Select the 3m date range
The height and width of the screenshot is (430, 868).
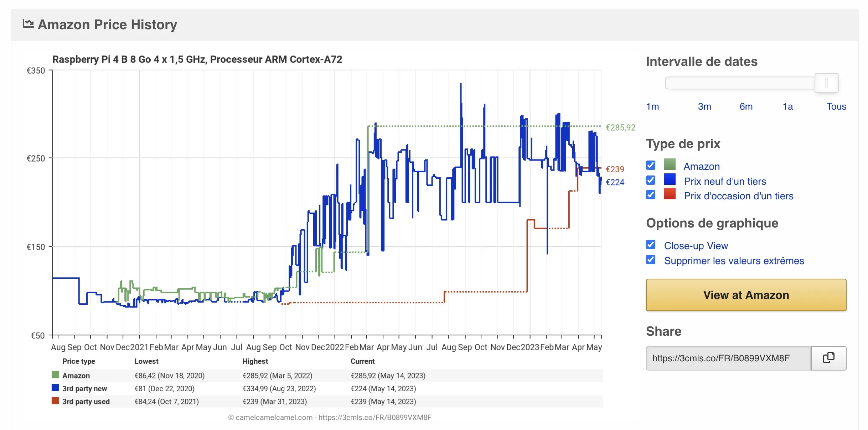704,106
